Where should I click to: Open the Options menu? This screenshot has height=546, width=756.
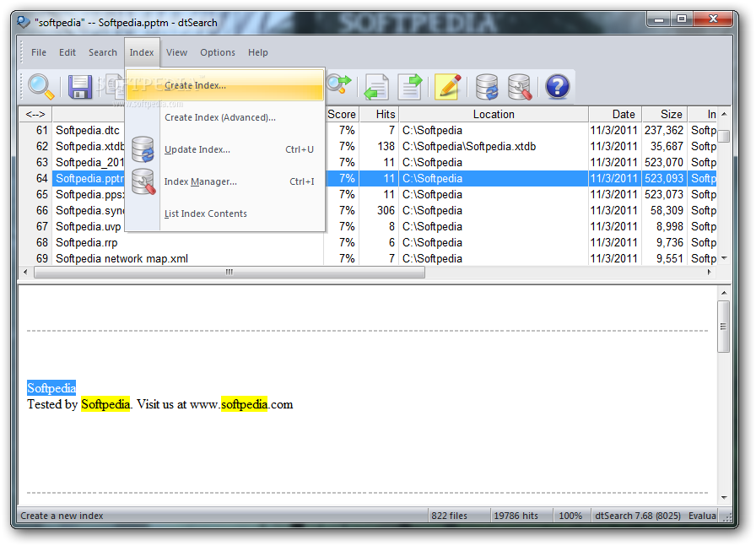coord(218,52)
